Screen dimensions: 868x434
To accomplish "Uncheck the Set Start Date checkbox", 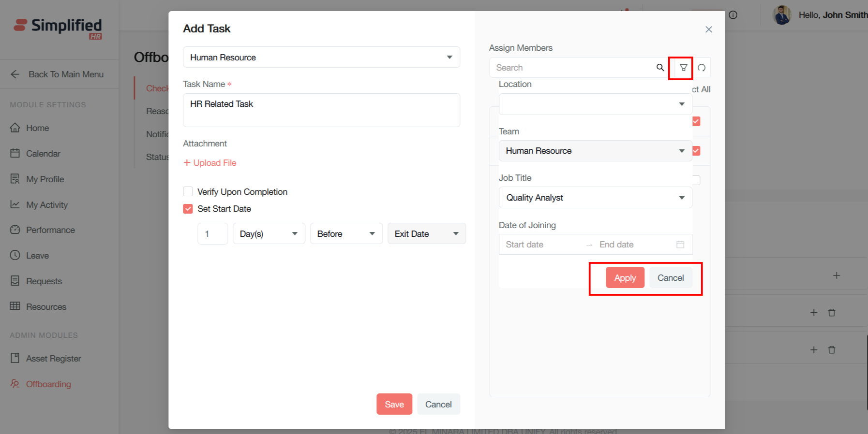I will pyautogui.click(x=188, y=209).
